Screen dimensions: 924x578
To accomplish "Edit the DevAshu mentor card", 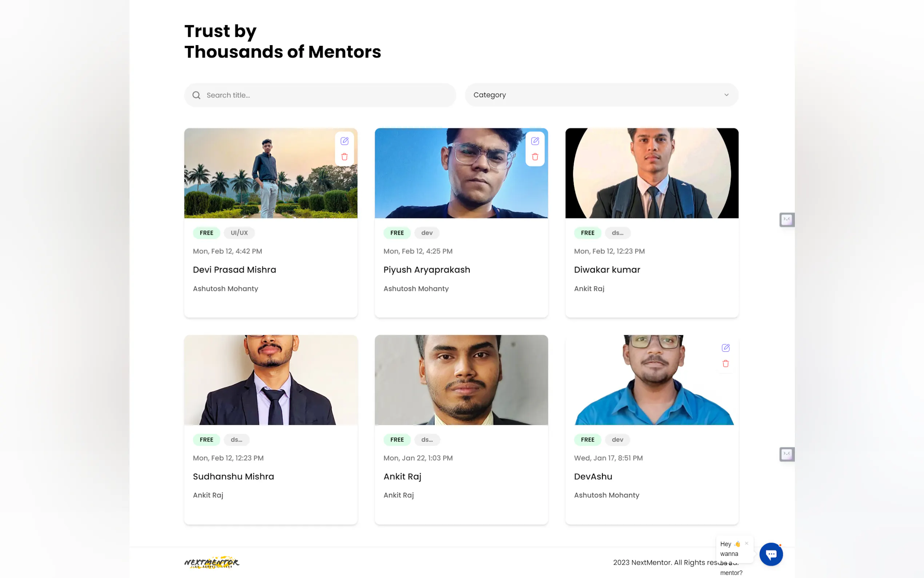I will 725,348.
